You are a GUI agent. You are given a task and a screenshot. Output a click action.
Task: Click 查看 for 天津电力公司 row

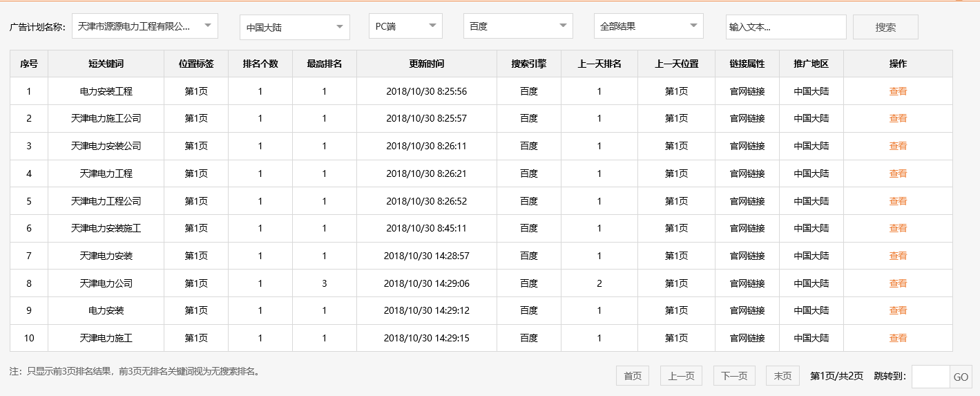pos(898,283)
